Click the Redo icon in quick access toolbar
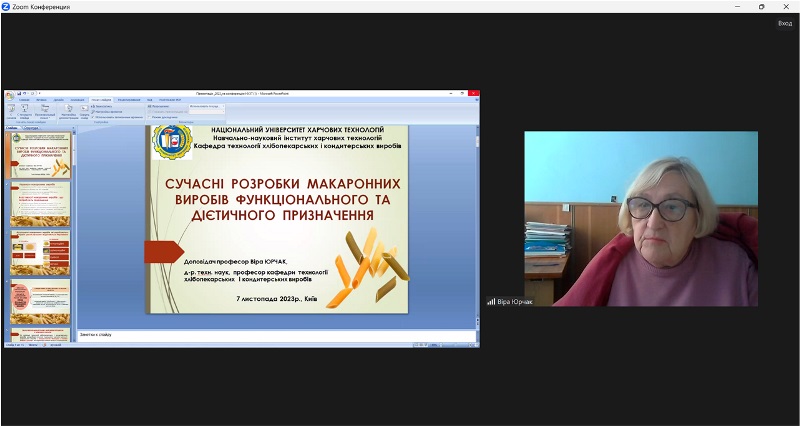Screen dimensions: 800x426 [32, 93]
